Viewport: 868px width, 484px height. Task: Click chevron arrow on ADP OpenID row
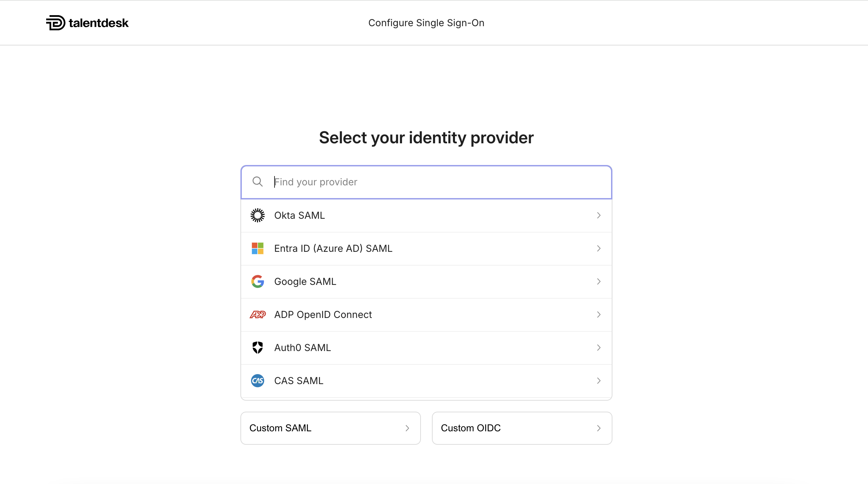tap(599, 315)
